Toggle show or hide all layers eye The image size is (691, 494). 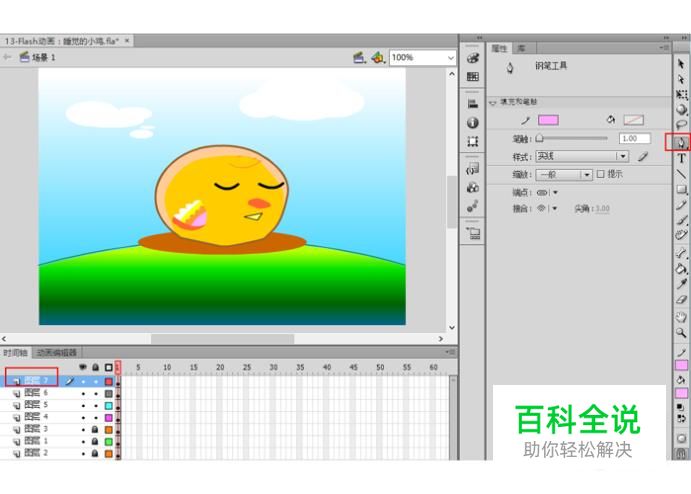pos(83,367)
